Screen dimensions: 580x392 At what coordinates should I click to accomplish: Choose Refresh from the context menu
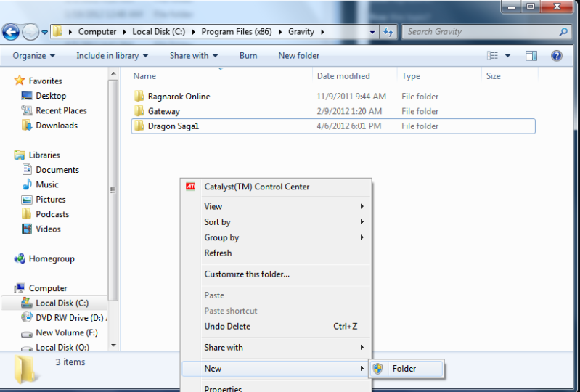277,253
